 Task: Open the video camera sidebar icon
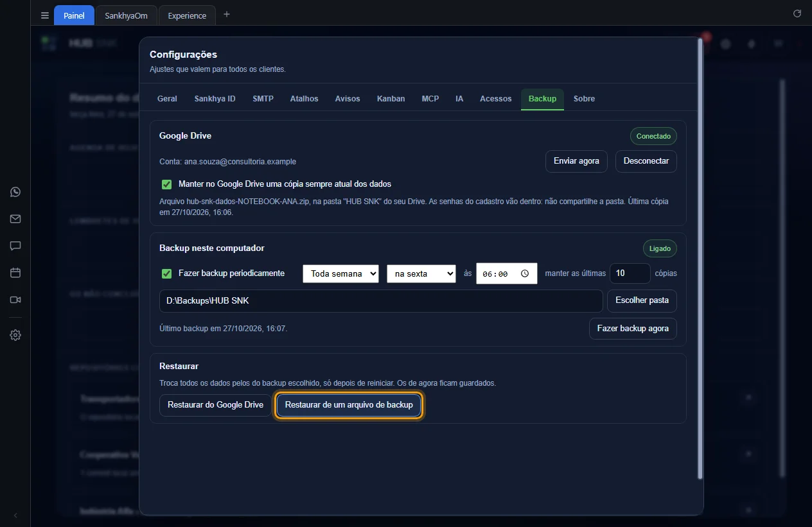click(x=15, y=300)
